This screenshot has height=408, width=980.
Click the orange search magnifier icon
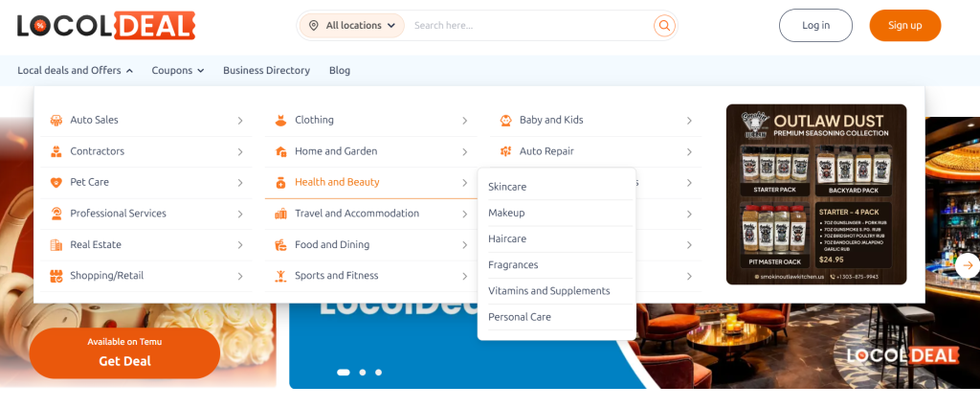point(663,26)
